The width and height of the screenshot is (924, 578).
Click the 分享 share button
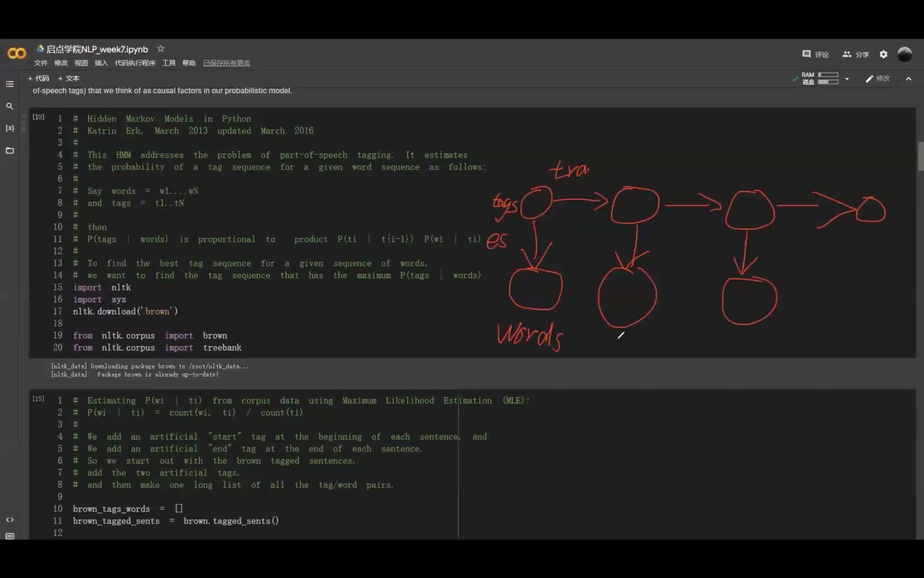[x=856, y=54]
